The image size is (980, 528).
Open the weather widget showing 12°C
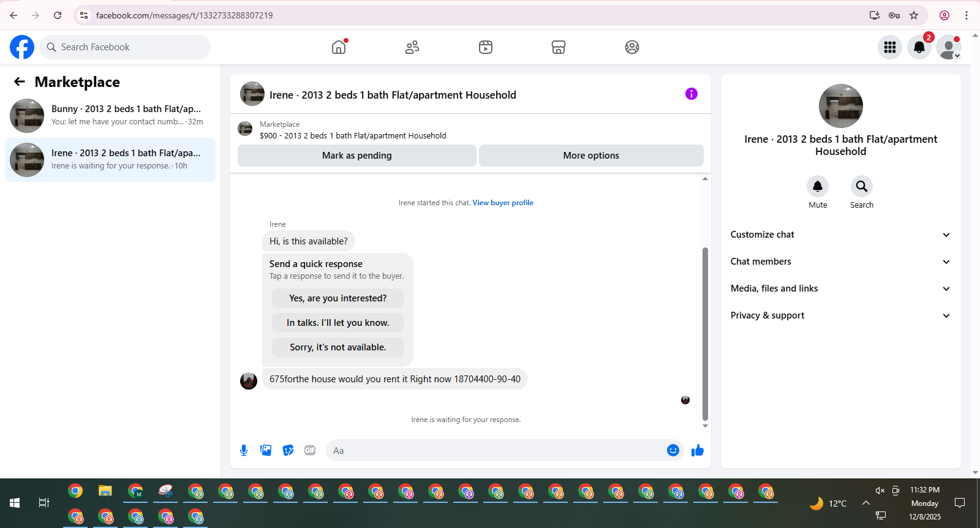click(x=828, y=503)
